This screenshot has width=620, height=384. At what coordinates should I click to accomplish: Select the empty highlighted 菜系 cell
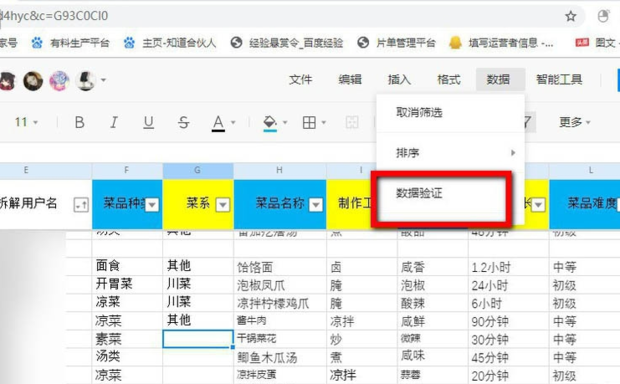198,339
